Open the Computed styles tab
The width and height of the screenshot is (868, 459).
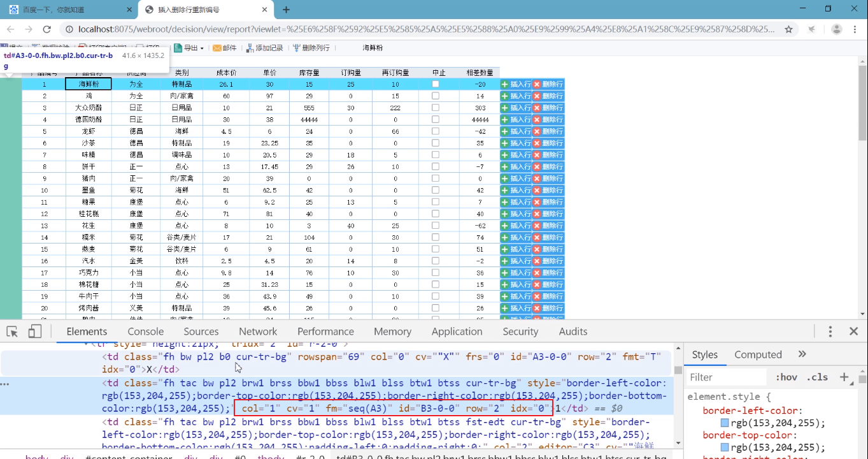pyautogui.click(x=758, y=354)
